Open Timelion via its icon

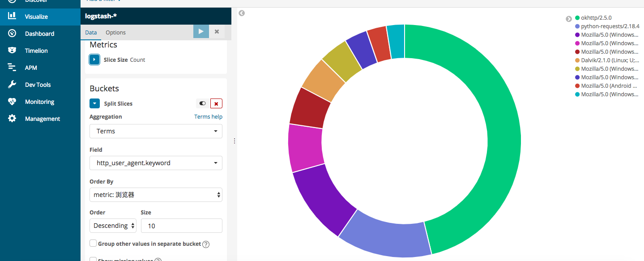pyautogui.click(x=12, y=51)
